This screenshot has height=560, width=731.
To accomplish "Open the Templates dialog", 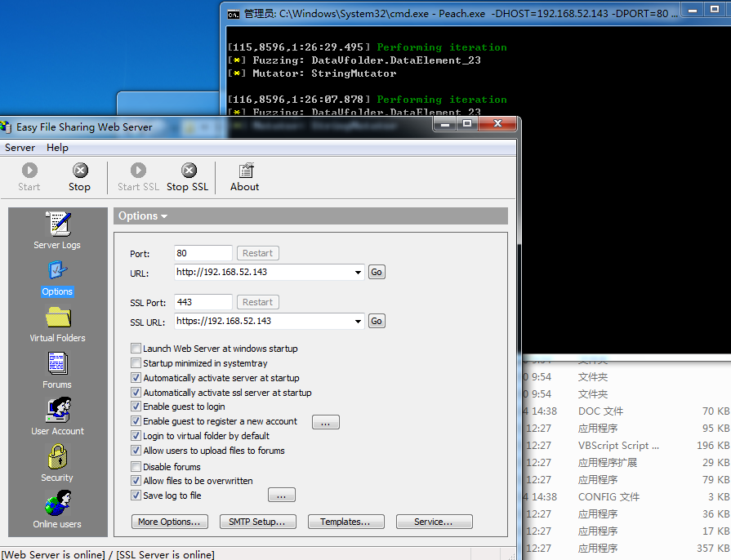I will pyautogui.click(x=346, y=522).
